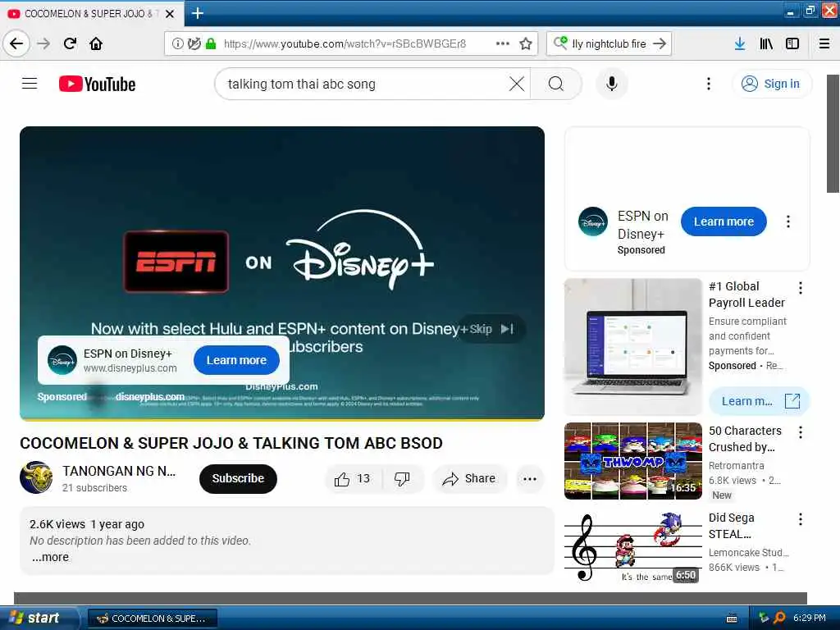
Task: Go to YouTube home via logo
Action: [97, 84]
